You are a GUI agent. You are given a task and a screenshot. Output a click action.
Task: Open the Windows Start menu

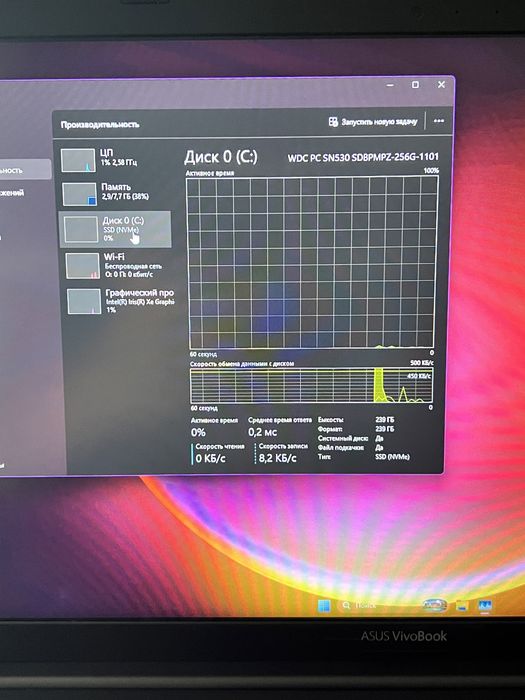324,606
